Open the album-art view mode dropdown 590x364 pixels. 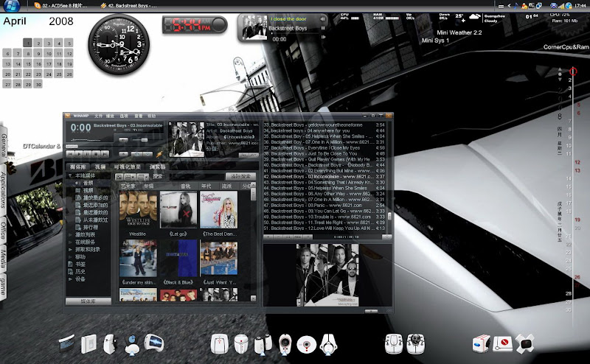(x=130, y=177)
